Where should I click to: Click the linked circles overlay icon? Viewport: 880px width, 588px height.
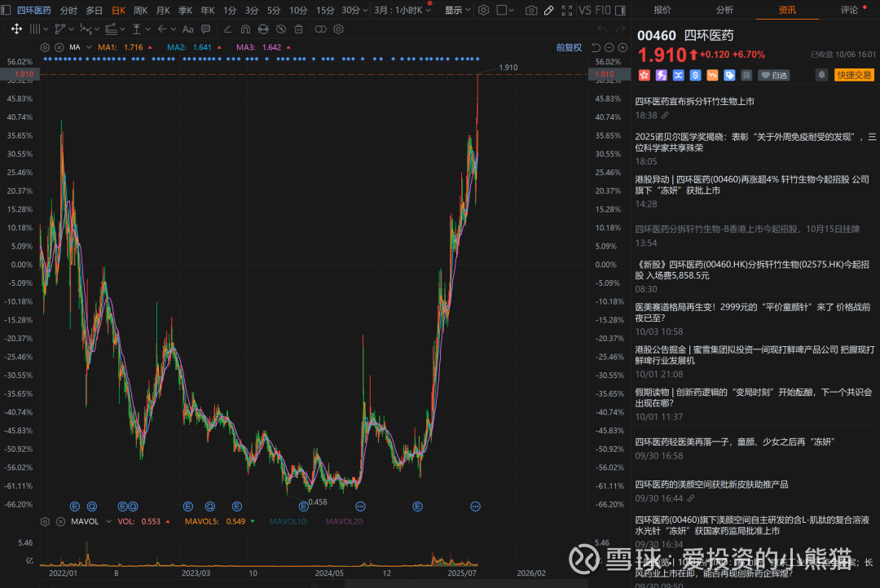point(320,29)
